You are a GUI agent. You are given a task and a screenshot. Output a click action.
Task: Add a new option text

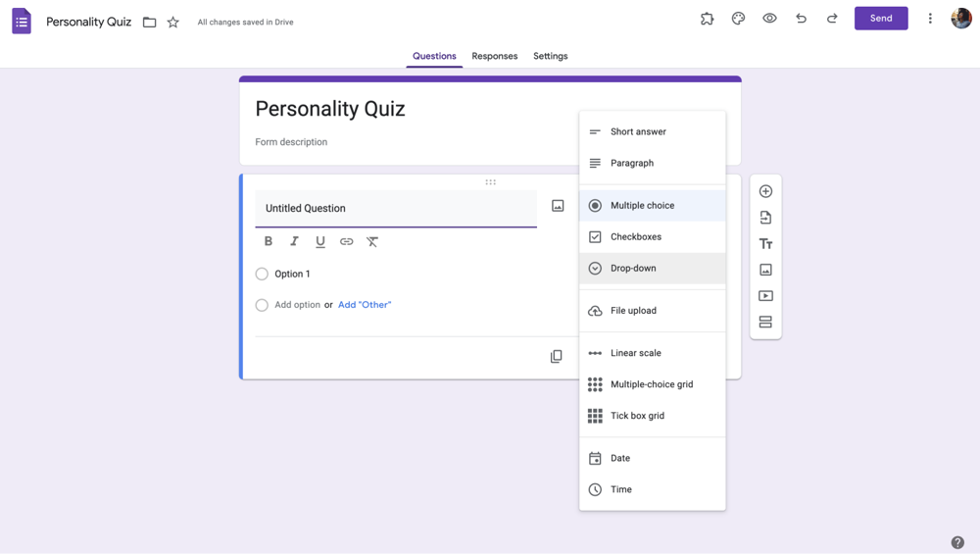[x=298, y=305]
